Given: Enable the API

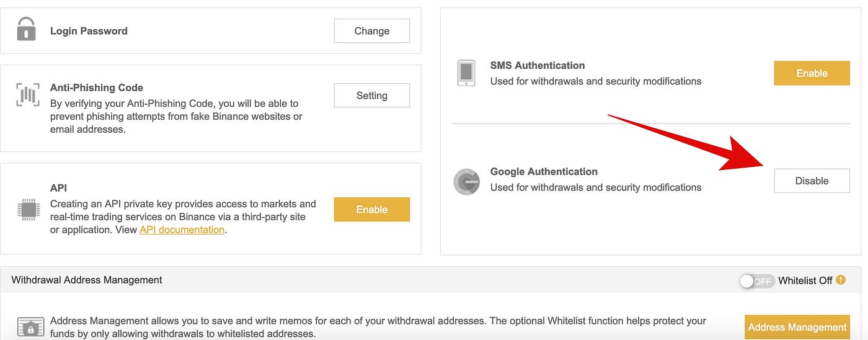Looking at the screenshot, I should pos(372,210).
